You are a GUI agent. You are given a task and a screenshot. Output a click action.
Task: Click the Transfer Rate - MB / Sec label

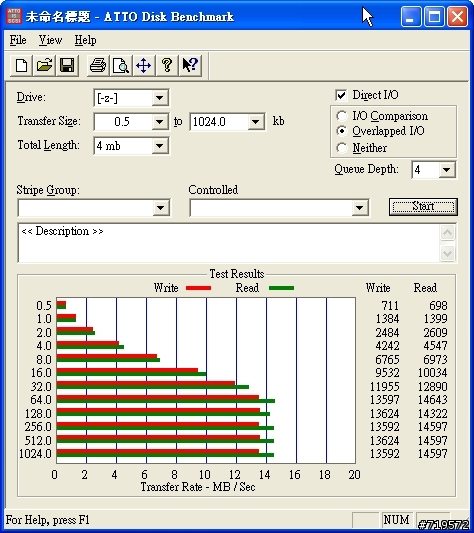tap(198, 487)
